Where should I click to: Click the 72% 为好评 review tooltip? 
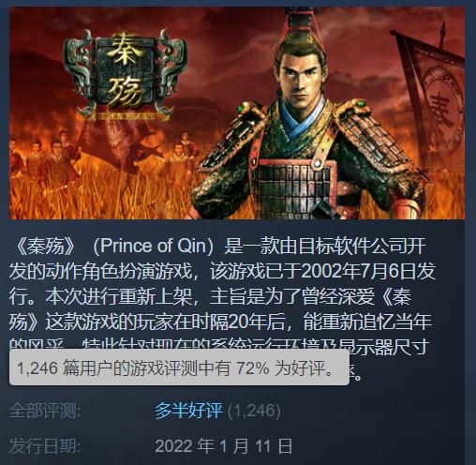point(179,367)
